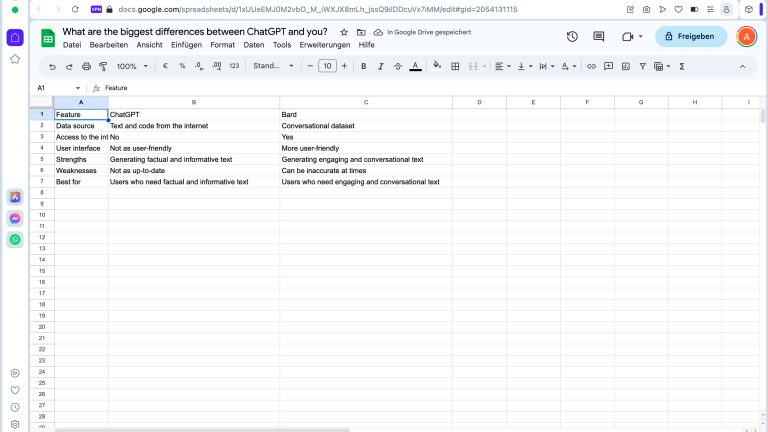Open the Datei menu

click(72, 45)
